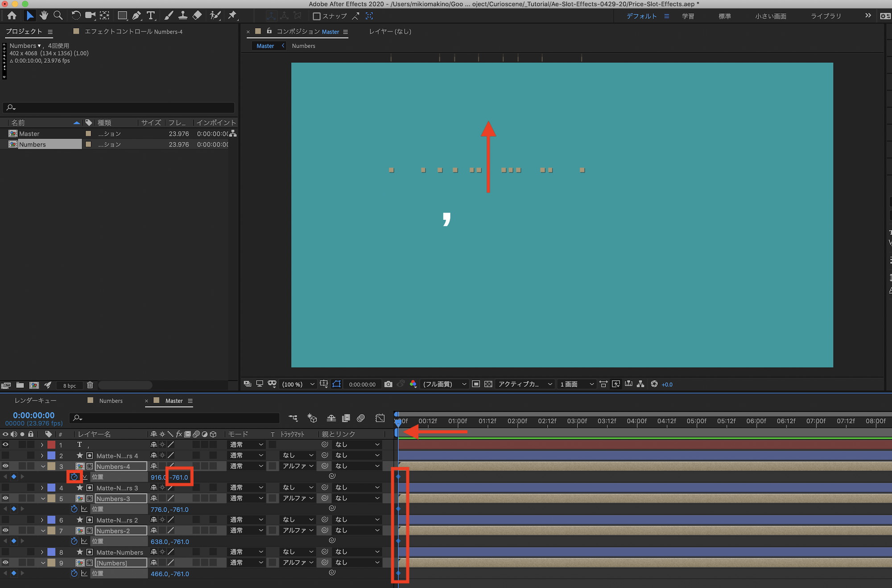892x588 pixels.
Task: Expand the Matte-Numbers 3 layer properties
Action: [x=42, y=488]
